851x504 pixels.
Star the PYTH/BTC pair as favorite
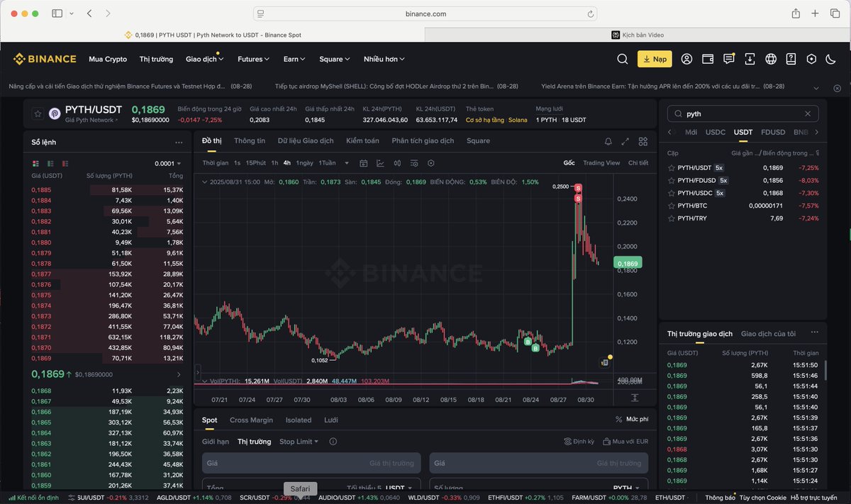pyautogui.click(x=671, y=206)
